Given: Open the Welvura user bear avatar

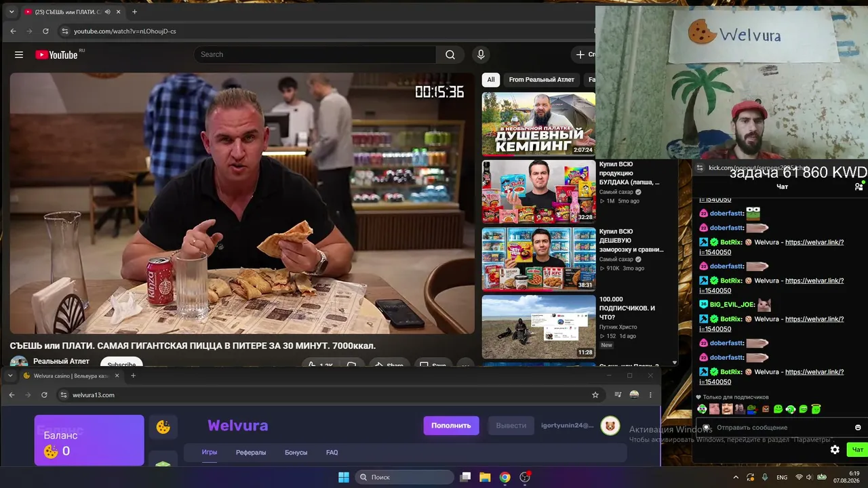Looking at the screenshot, I should pos(610,426).
